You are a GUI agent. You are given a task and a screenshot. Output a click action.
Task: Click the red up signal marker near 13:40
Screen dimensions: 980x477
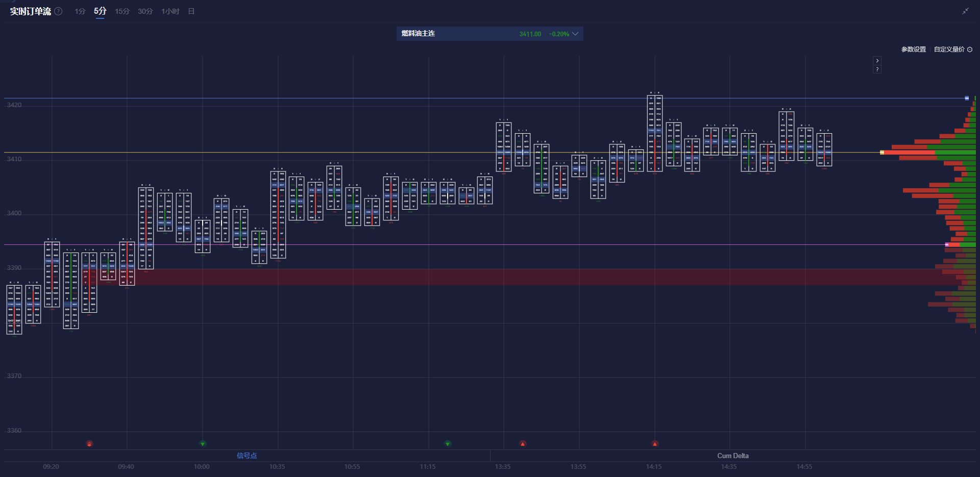pos(523,444)
